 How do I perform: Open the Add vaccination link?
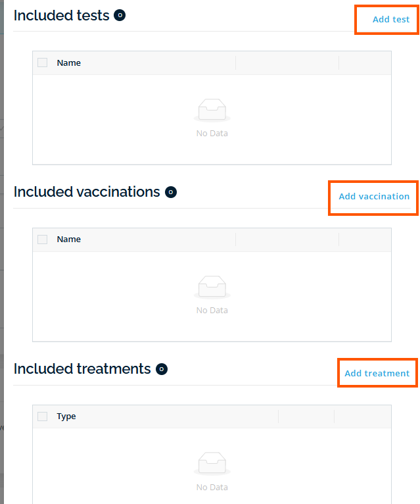point(374,197)
